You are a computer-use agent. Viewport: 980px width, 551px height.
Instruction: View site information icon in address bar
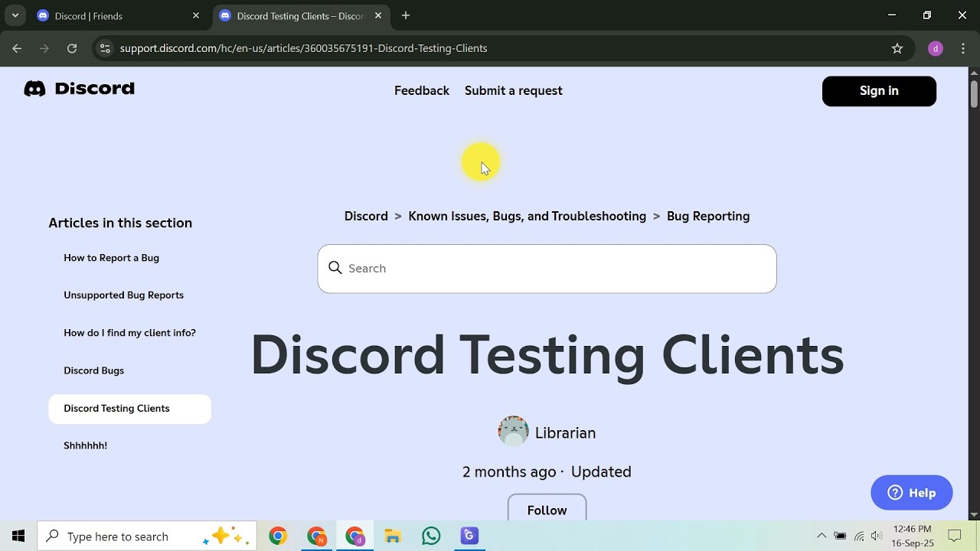pos(105,48)
